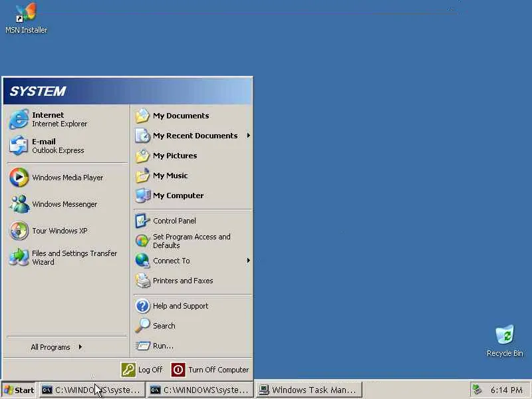Open Printers and Faxes icon
532x399 pixels.
(142, 281)
